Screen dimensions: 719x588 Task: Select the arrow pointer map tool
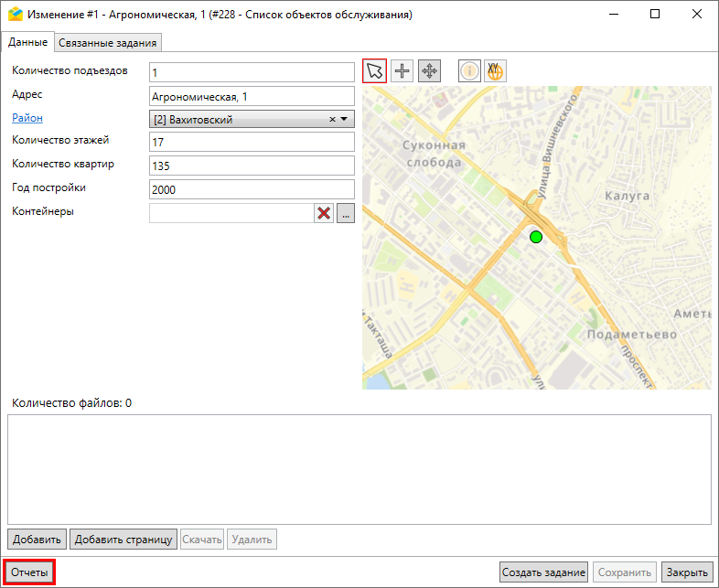(374, 71)
